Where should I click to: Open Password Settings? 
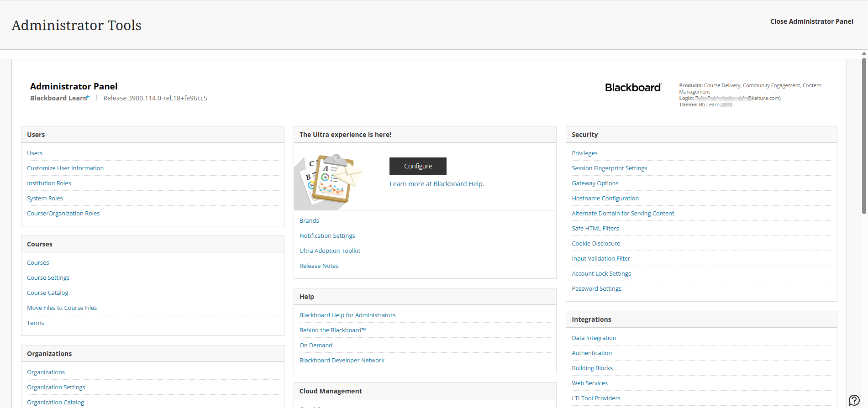coord(596,289)
